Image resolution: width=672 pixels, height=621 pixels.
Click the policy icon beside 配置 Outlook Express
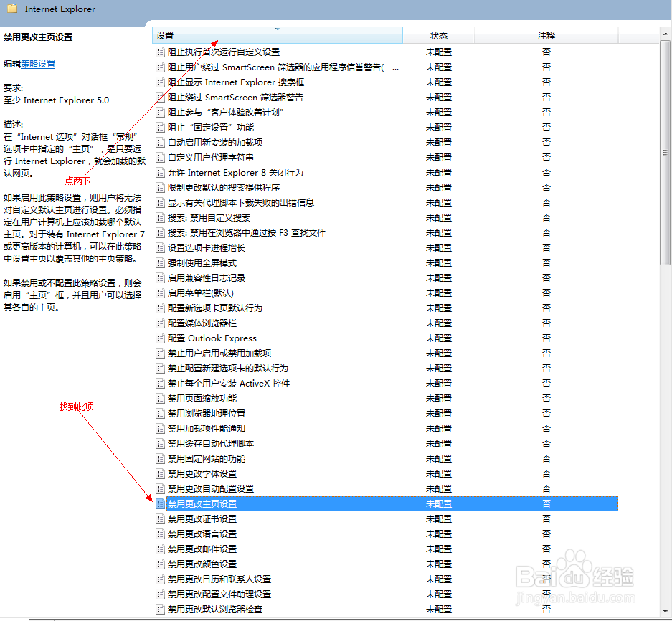coord(160,338)
